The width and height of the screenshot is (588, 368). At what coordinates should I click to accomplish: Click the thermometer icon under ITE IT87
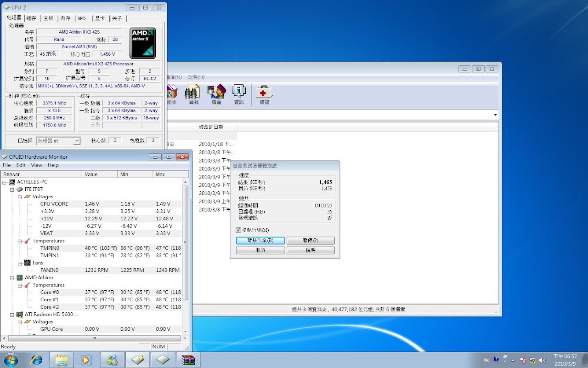[27, 241]
